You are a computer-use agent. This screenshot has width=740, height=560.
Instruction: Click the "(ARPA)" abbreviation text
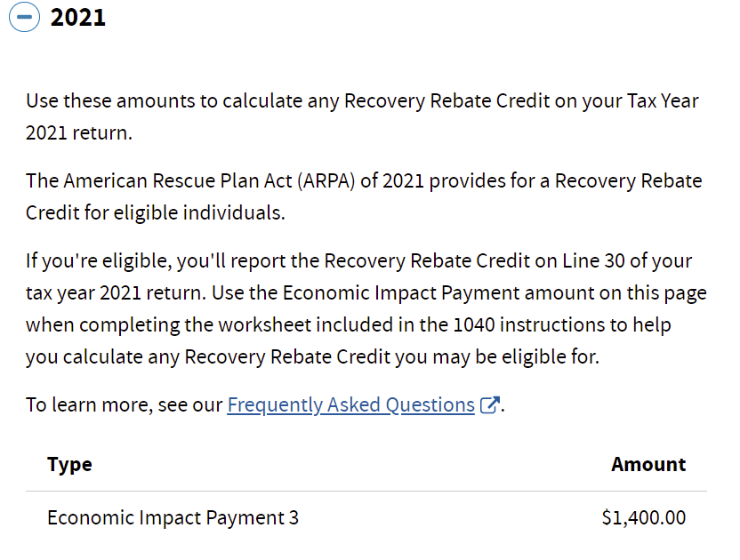[326, 181]
